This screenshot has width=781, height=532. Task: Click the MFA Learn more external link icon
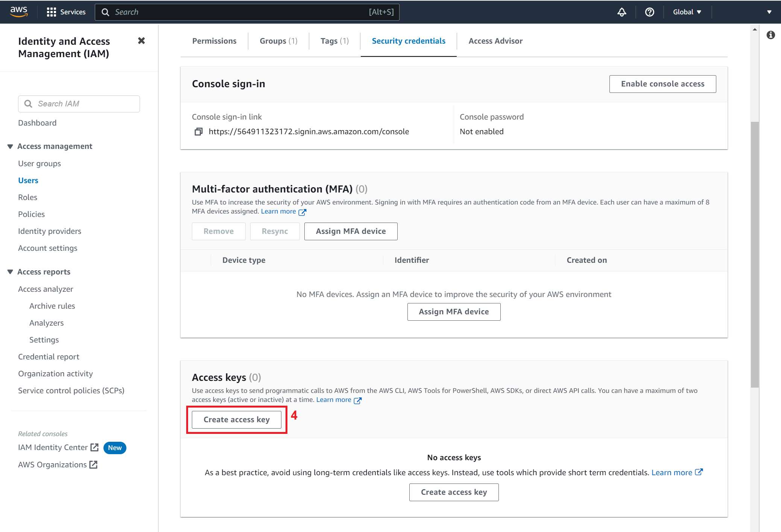pyautogui.click(x=302, y=212)
